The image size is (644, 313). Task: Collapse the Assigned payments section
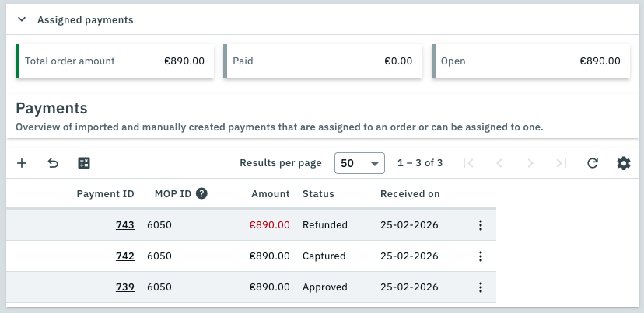point(22,20)
